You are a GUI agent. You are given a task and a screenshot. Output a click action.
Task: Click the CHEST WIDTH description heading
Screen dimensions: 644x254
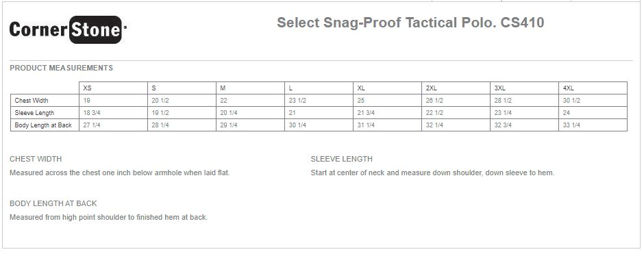click(x=36, y=160)
